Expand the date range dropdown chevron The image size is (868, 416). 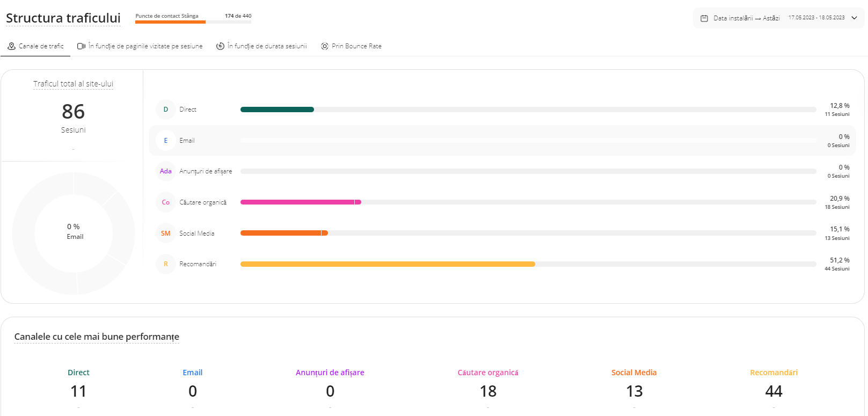coord(855,18)
